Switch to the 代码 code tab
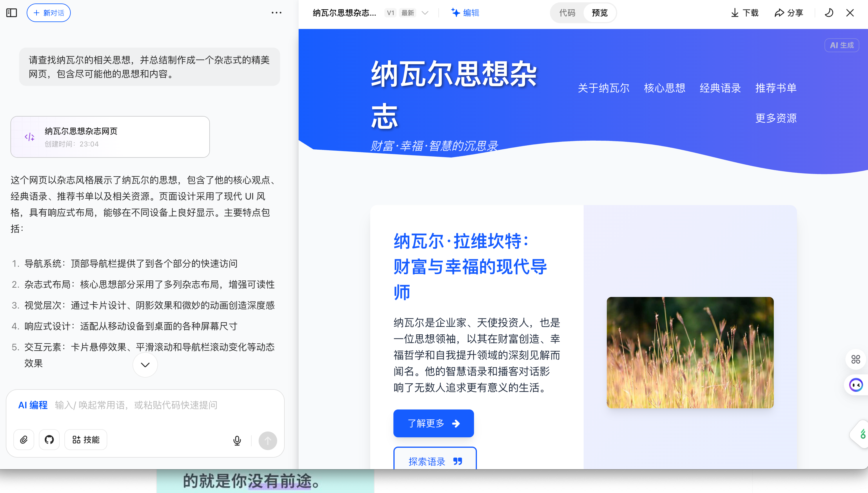The height and width of the screenshot is (493, 868). tap(567, 13)
